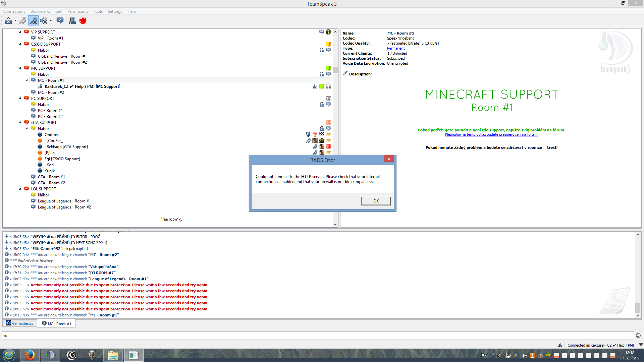Collapse the GTA SUPPORT channel group
Image resolution: width=644 pixels, height=362 pixels.
coord(20,122)
